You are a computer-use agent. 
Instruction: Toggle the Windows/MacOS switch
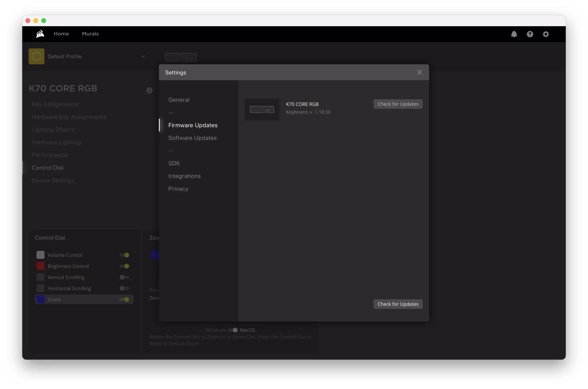point(233,330)
